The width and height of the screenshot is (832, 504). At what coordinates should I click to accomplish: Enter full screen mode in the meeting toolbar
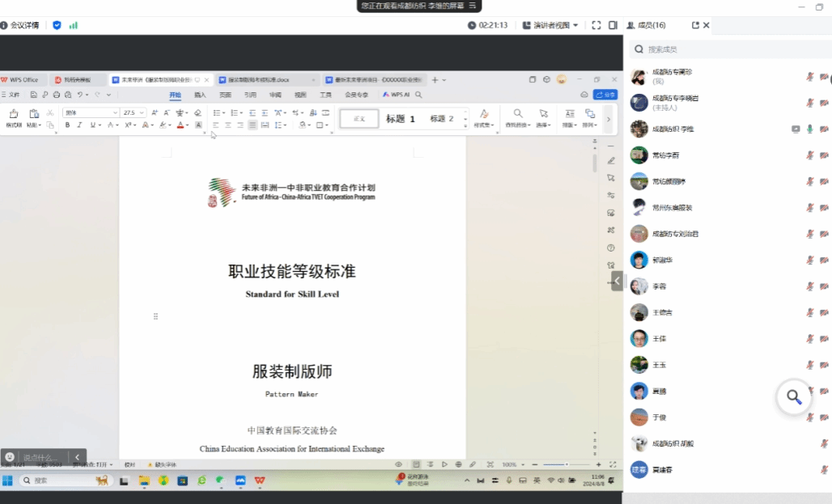point(596,25)
